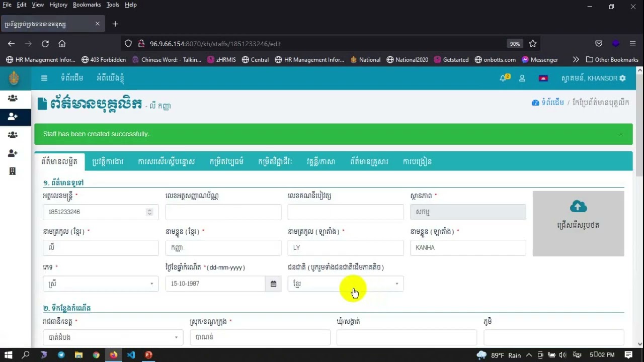Switch to the វគ្គខ្លី/ភាសា tab

320,161
